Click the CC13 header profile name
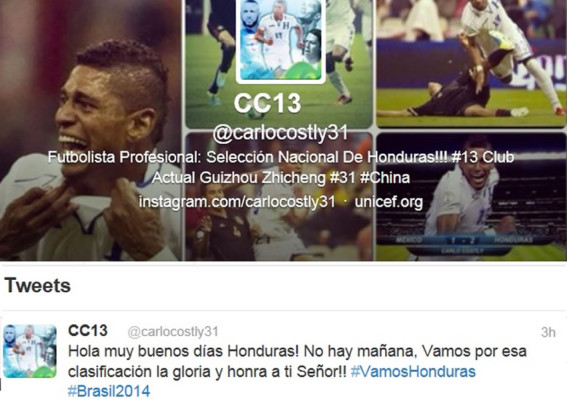The height and width of the screenshot is (400, 567). [268, 103]
